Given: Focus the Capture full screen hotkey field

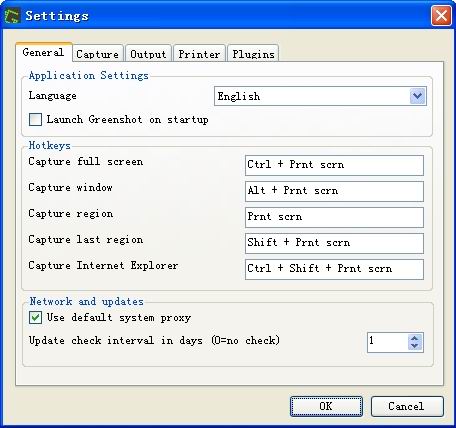Looking at the screenshot, I should [x=334, y=165].
